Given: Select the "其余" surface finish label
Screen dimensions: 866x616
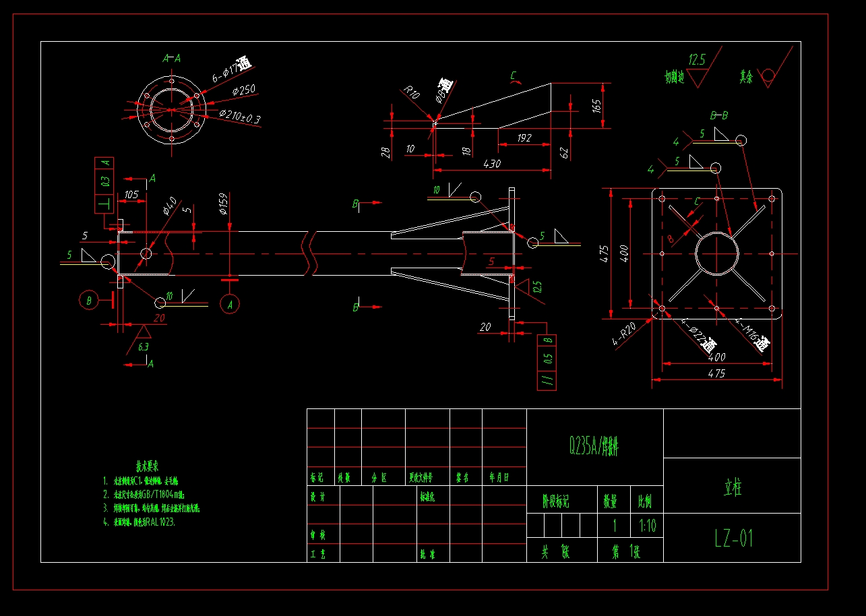Looking at the screenshot, I should (x=746, y=76).
